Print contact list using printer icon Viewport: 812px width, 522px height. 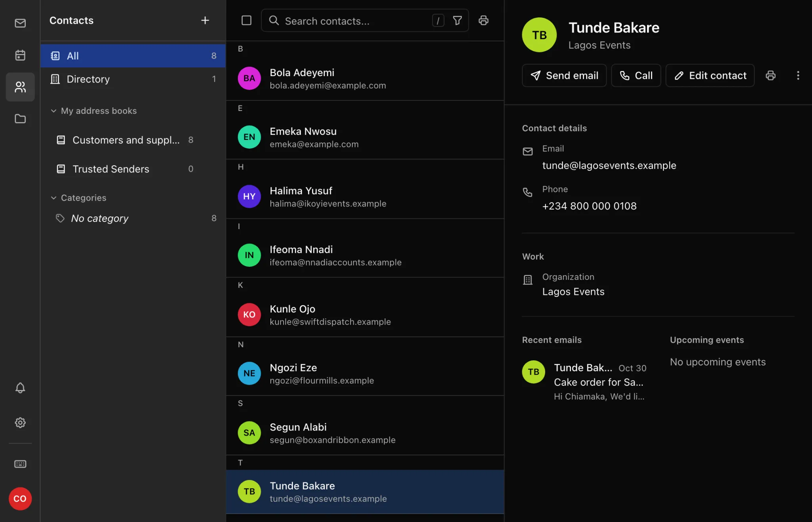[x=483, y=20]
